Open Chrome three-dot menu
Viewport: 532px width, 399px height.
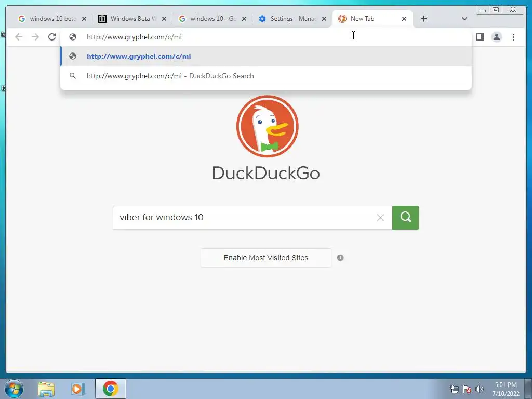click(513, 37)
